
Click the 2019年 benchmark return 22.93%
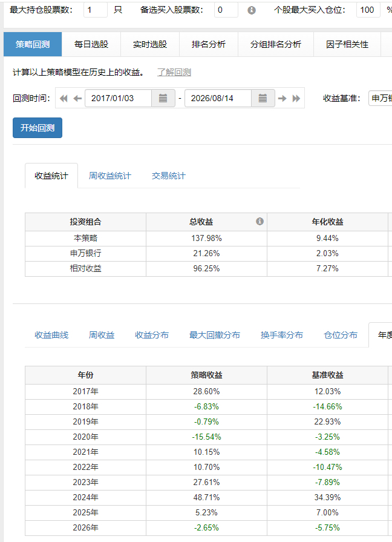point(327,421)
